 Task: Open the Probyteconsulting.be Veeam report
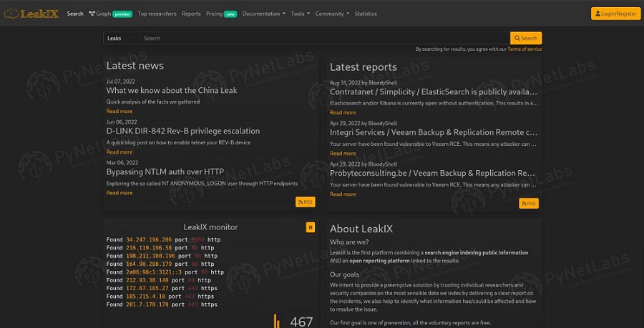coord(434,173)
